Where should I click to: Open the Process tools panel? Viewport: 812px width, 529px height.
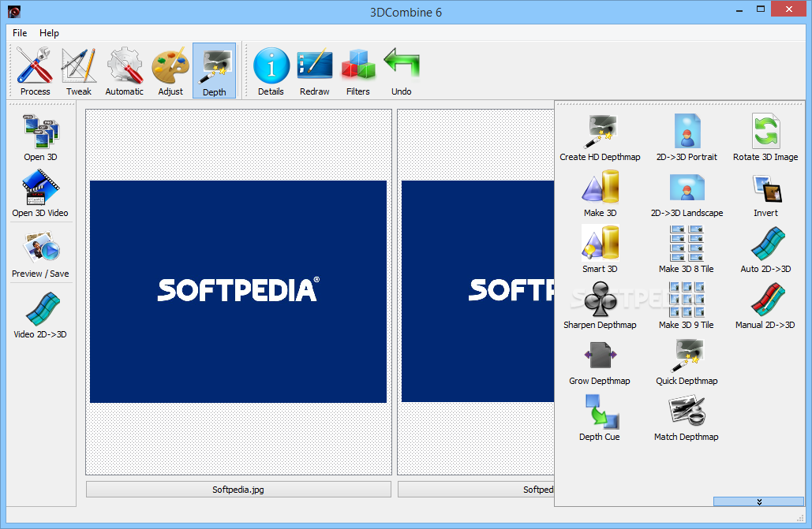pyautogui.click(x=35, y=71)
